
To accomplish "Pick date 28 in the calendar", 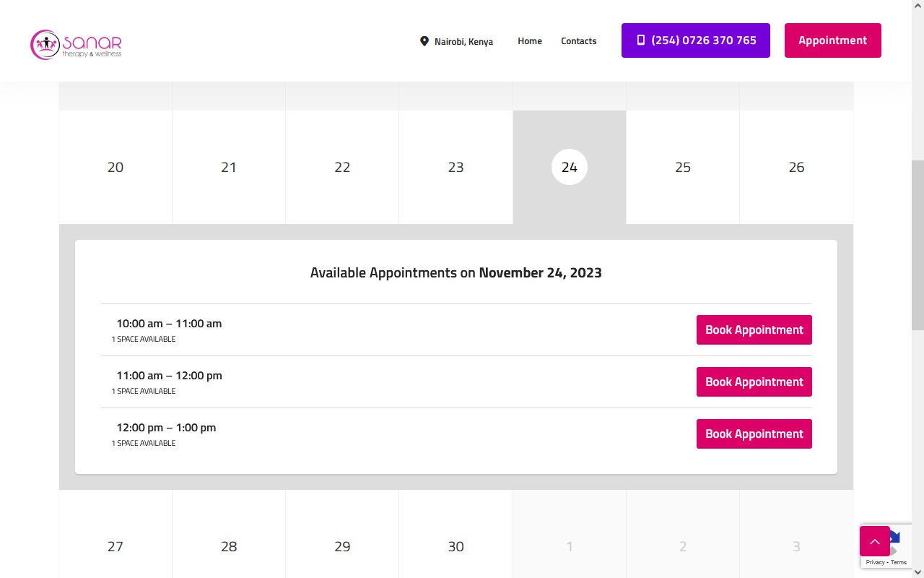I will point(229,546).
